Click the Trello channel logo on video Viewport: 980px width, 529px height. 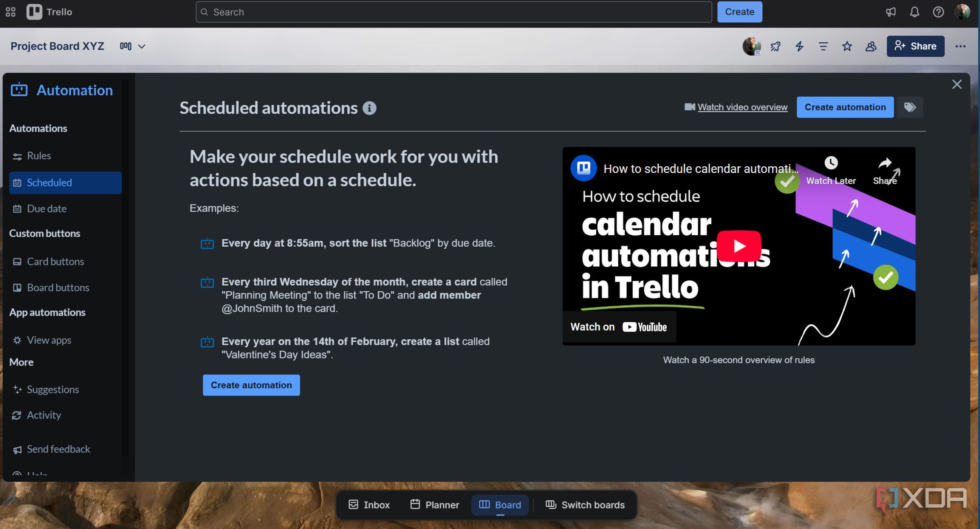[583, 169]
